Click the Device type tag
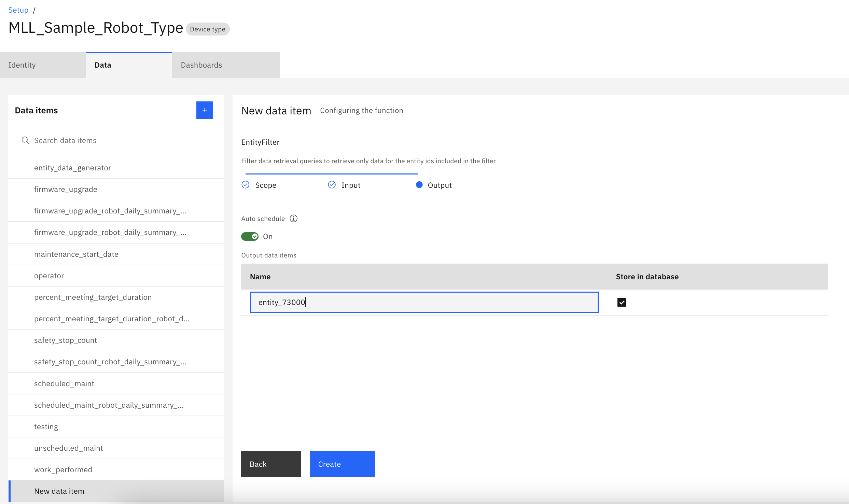849x504 pixels. [x=208, y=29]
